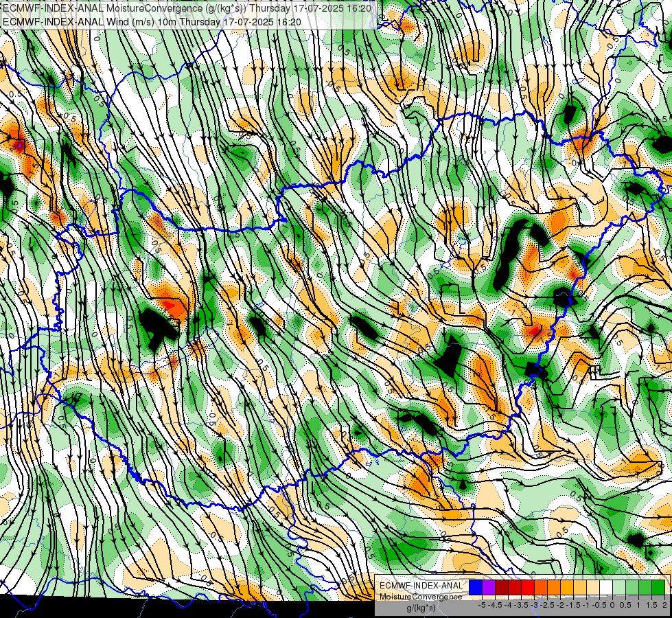Click the g/(kg*s) unit label in the legend
The width and height of the screenshot is (672, 618).
[x=421, y=608]
